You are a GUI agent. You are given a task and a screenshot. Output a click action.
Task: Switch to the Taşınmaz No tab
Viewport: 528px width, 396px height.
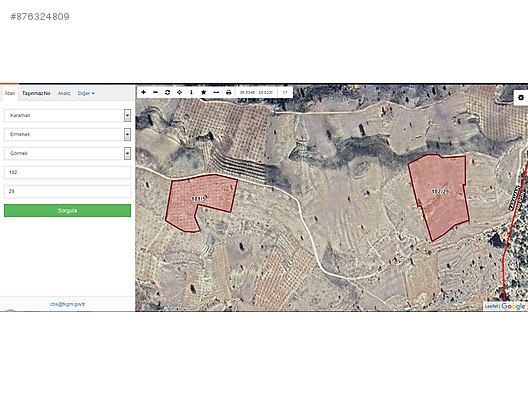pos(36,93)
